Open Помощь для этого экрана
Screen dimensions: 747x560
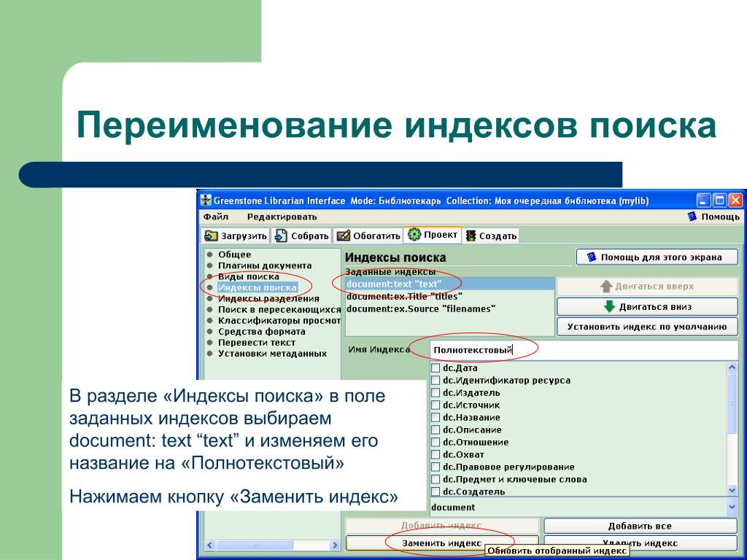tap(657, 257)
